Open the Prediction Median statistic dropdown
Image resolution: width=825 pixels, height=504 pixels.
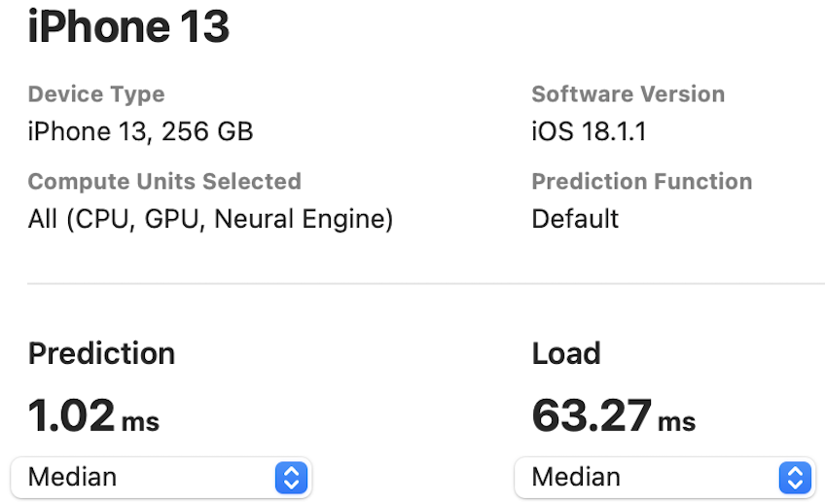(x=161, y=477)
